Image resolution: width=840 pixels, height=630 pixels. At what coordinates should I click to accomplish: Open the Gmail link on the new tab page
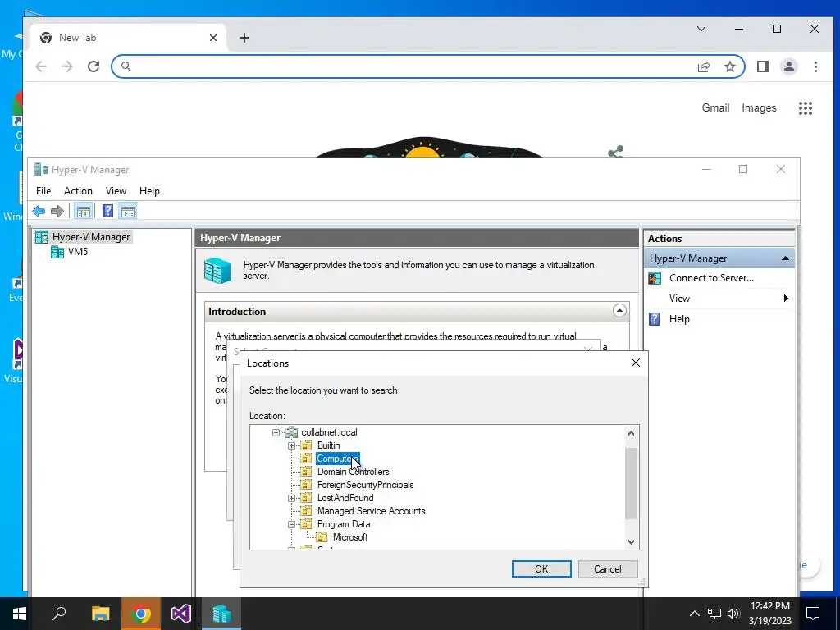715,107
